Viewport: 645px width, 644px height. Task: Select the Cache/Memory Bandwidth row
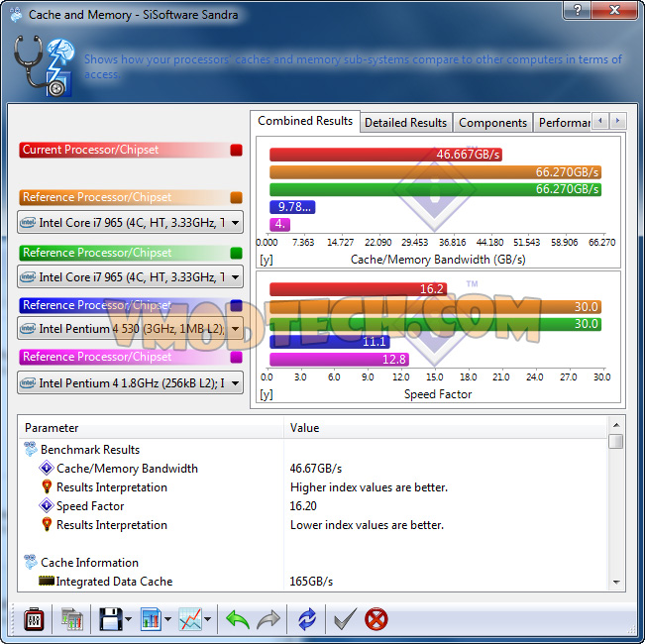[x=313, y=468]
